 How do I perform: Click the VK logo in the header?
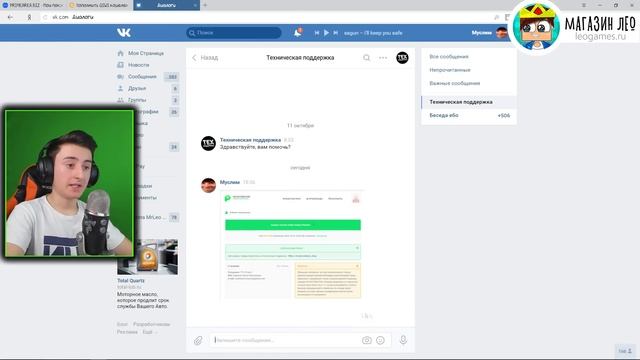coord(124,33)
